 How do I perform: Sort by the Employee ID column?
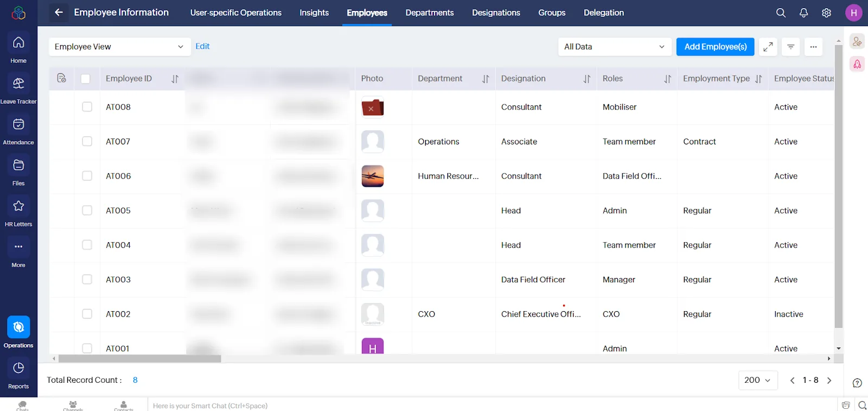(x=175, y=79)
